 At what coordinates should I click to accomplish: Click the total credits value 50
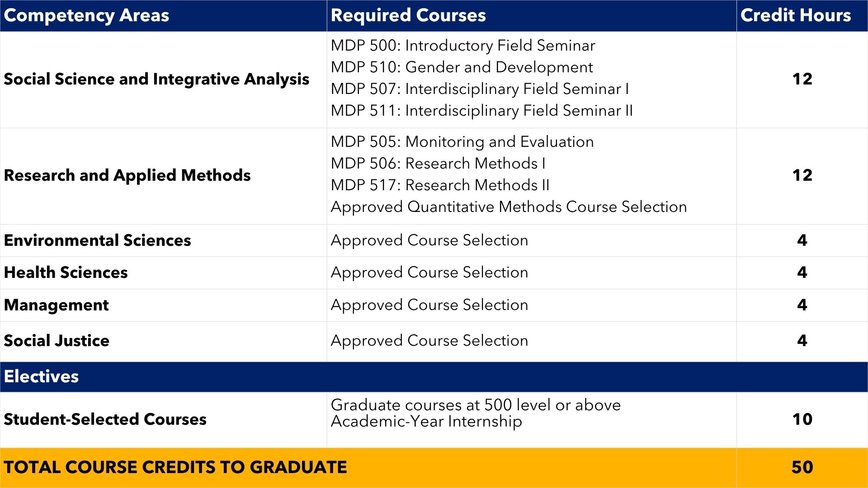[802, 467]
